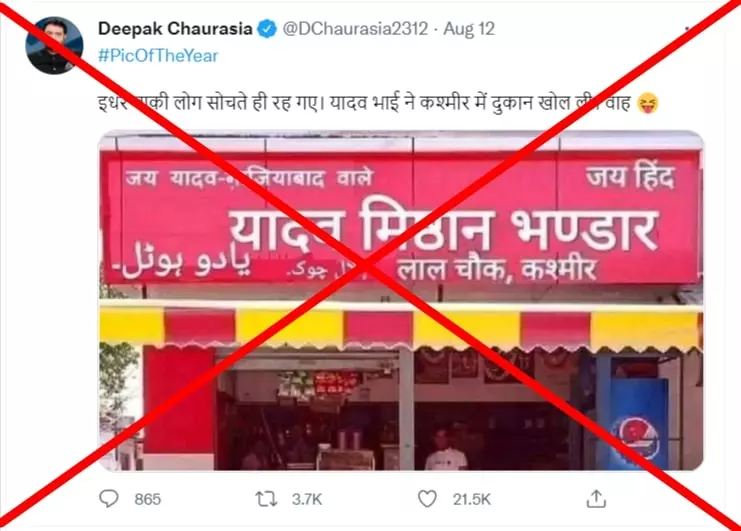Click the Urdu text on signboard
This screenshot has width=741, height=531.
pos(182,267)
